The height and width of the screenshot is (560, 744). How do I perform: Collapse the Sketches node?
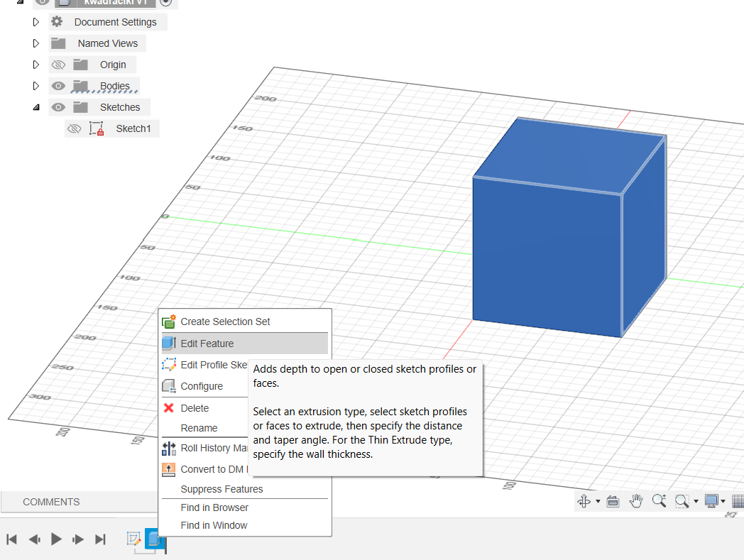tap(36, 107)
